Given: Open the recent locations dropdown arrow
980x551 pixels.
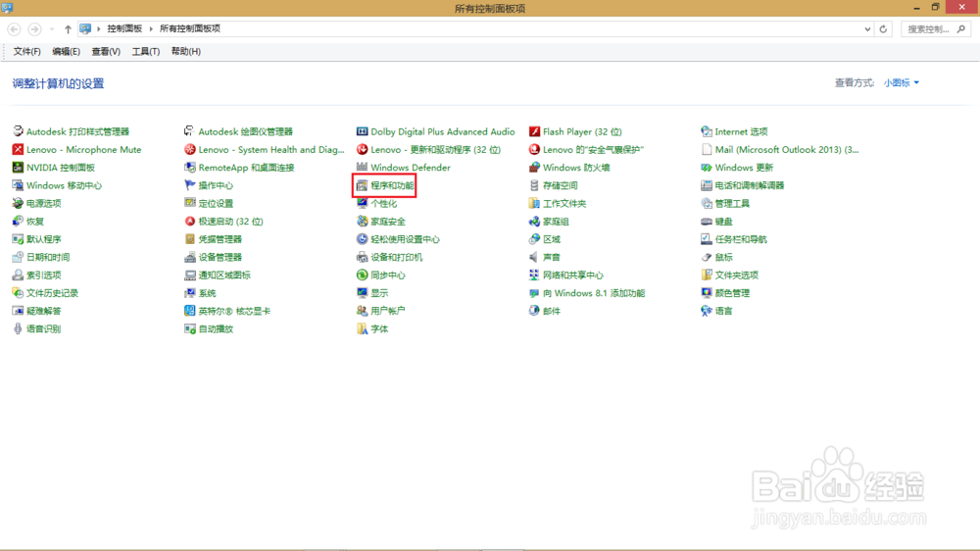Looking at the screenshot, I should pyautogui.click(x=52, y=28).
